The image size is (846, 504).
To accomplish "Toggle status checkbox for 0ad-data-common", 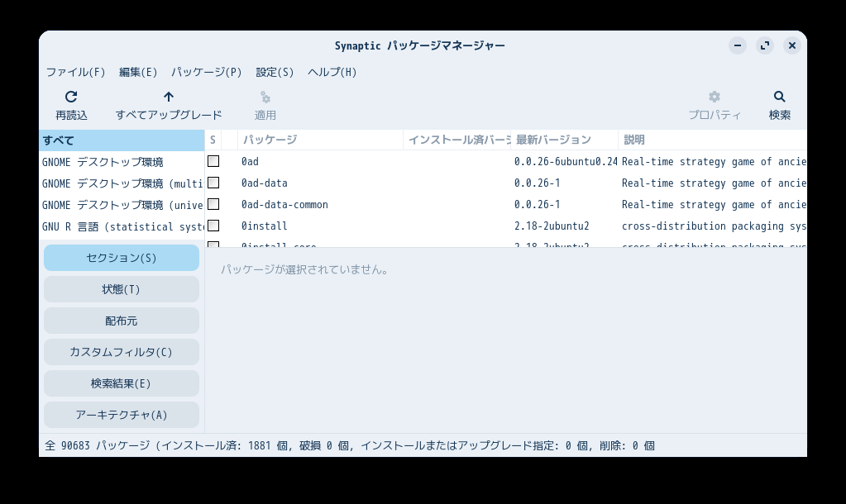I will (x=213, y=204).
